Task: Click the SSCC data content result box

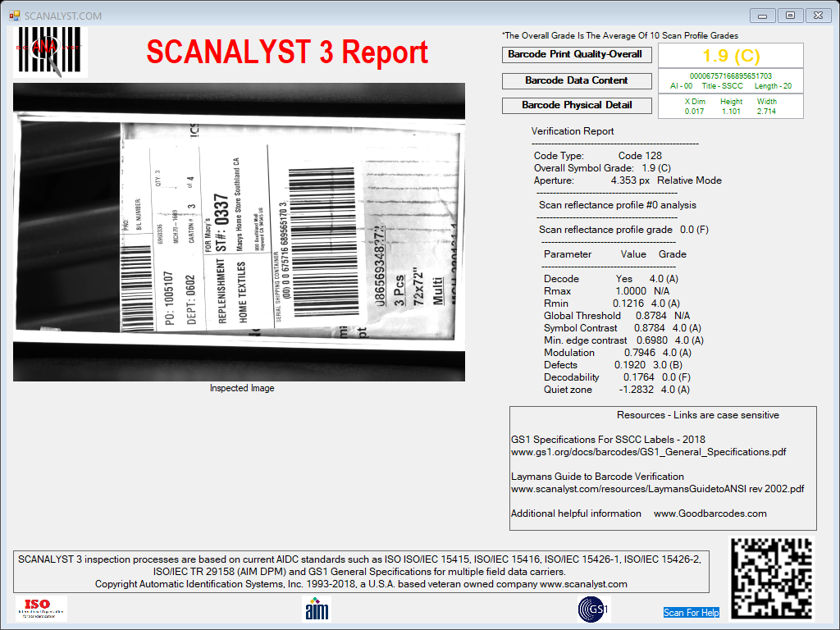Action: coord(731,81)
